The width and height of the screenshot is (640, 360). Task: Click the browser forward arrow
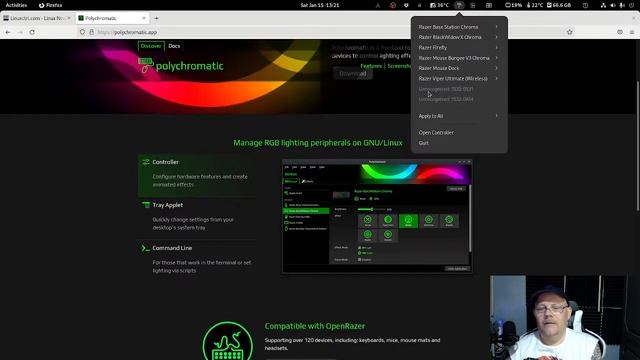coord(20,32)
